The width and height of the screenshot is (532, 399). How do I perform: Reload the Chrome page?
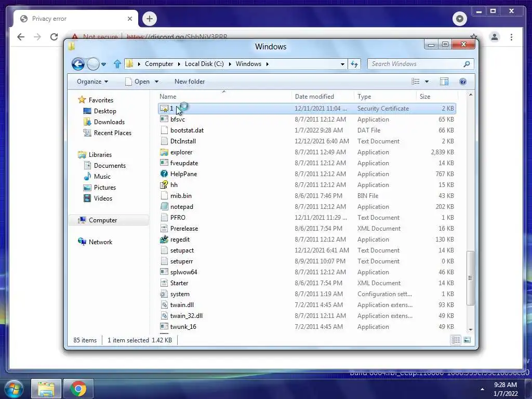coord(54,37)
